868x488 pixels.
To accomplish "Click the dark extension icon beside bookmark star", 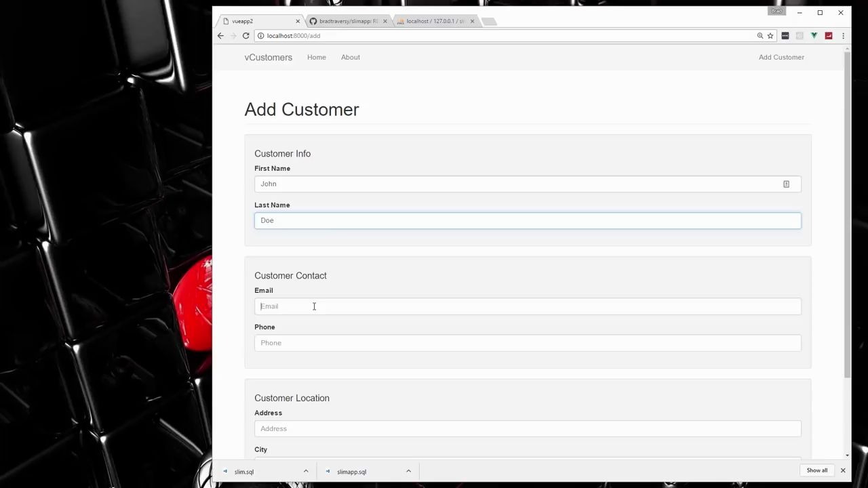I will 785,36.
